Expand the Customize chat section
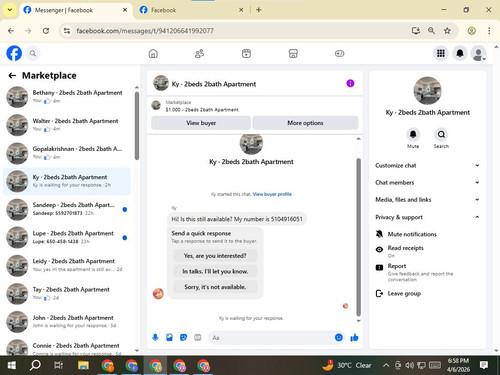The width and height of the screenshot is (500, 375). tap(428, 165)
